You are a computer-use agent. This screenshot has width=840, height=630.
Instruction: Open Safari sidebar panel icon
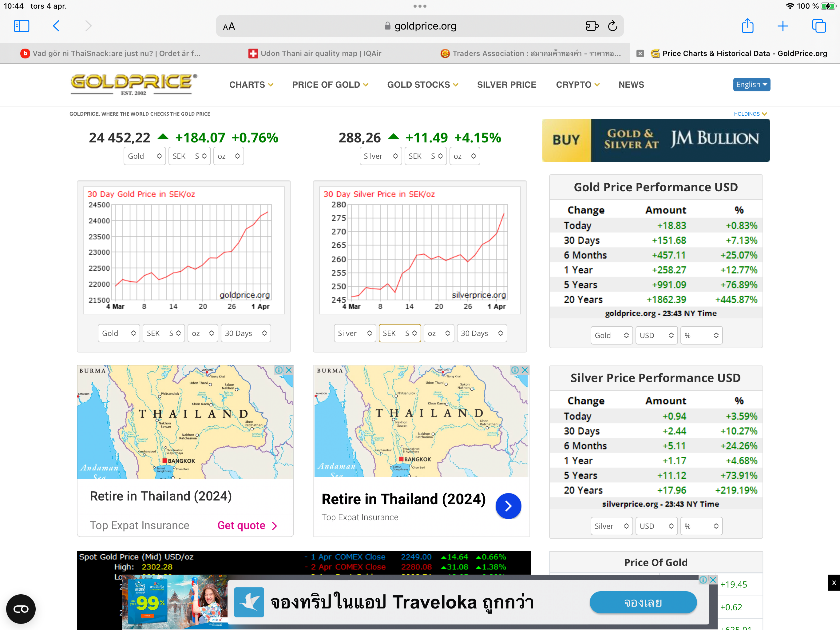(21, 26)
